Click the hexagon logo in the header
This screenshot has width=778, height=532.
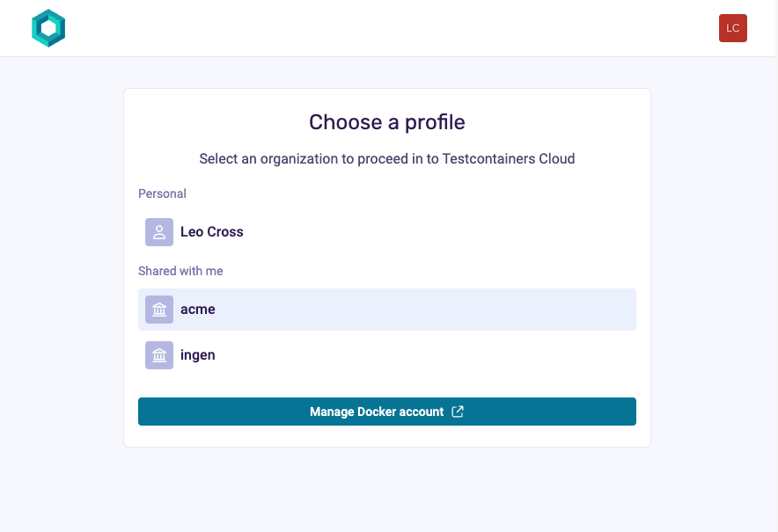48,28
